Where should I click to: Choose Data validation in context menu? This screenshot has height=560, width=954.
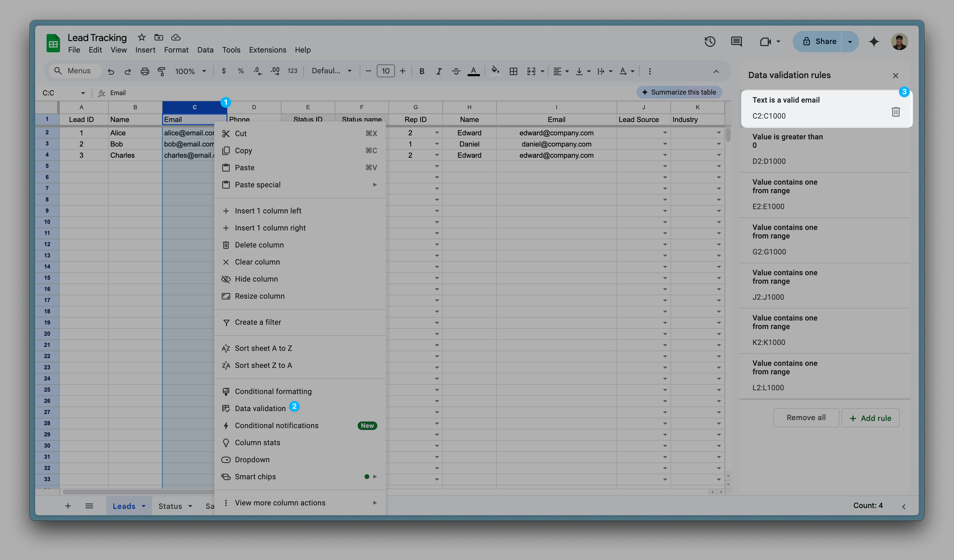click(x=260, y=408)
